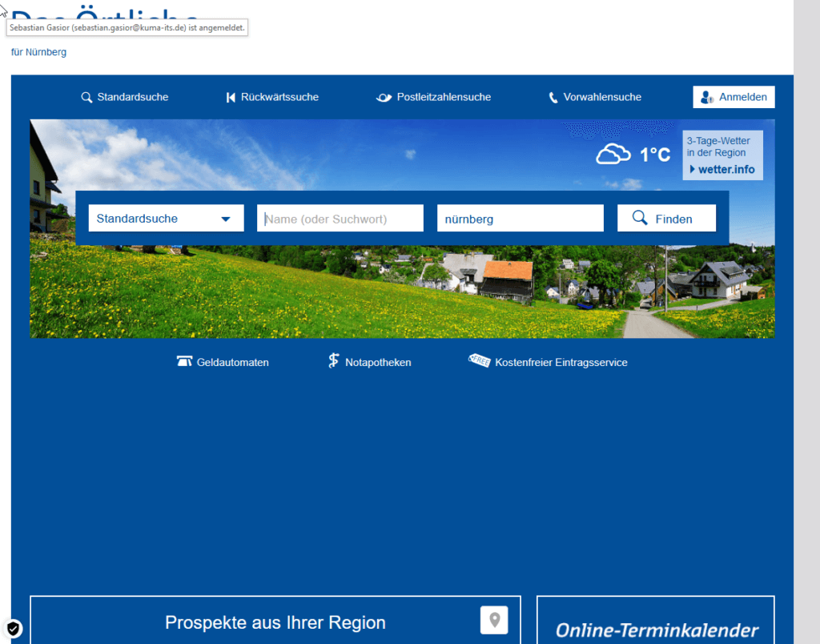The width and height of the screenshot is (820, 644).
Task: Click the Notapotheken pharmacy symbol icon
Action: click(334, 361)
